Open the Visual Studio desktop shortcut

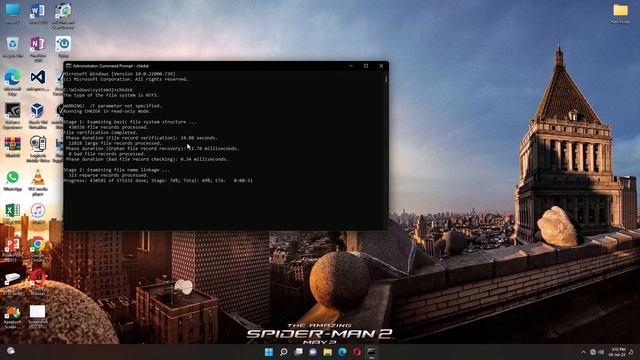38,80
